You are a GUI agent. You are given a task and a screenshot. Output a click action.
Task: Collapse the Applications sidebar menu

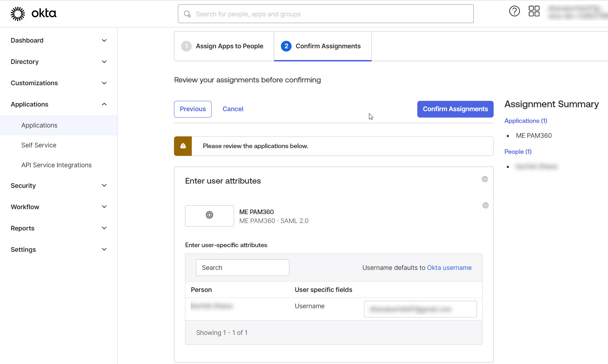pyautogui.click(x=104, y=104)
